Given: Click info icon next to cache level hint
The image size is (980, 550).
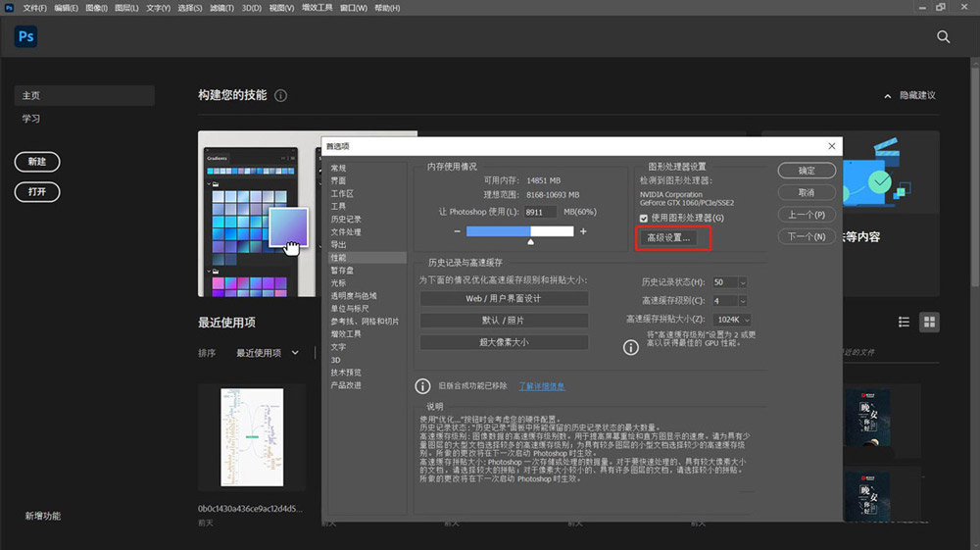Looking at the screenshot, I should [630, 347].
